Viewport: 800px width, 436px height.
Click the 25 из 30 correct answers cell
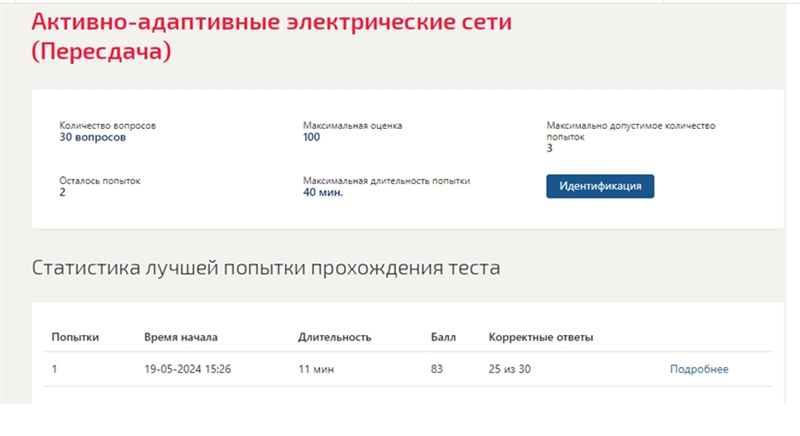point(510,369)
